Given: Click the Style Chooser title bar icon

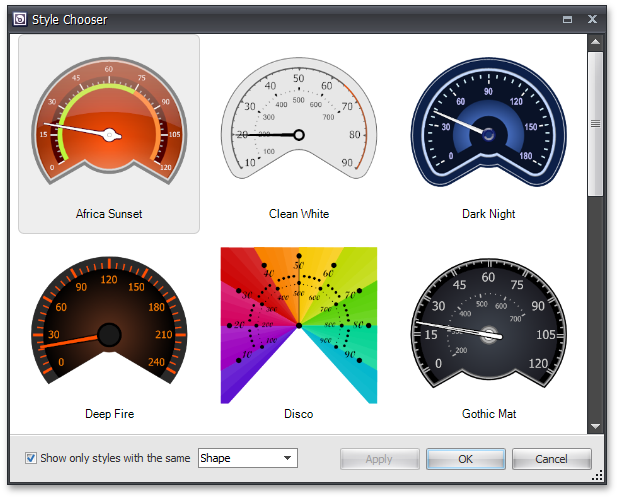Looking at the screenshot, I should (20, 19).
